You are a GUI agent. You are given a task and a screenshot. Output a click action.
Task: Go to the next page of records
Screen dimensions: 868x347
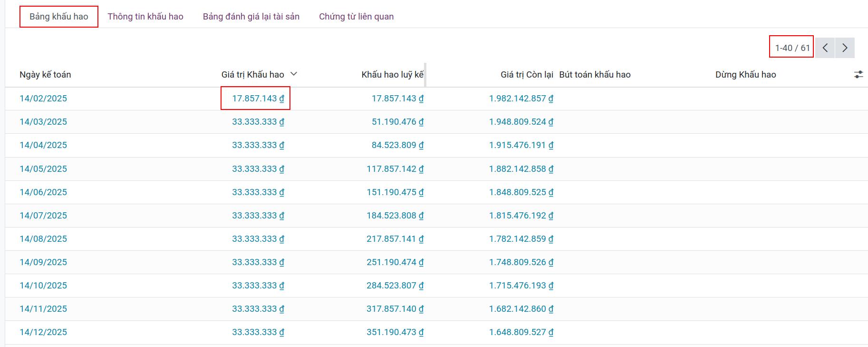point(845,48)
